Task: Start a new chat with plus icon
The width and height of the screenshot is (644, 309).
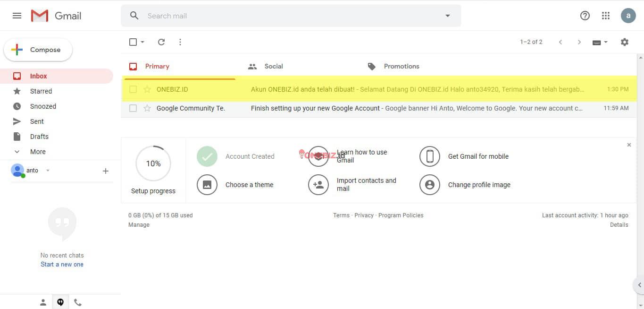Action: [106, 171]
